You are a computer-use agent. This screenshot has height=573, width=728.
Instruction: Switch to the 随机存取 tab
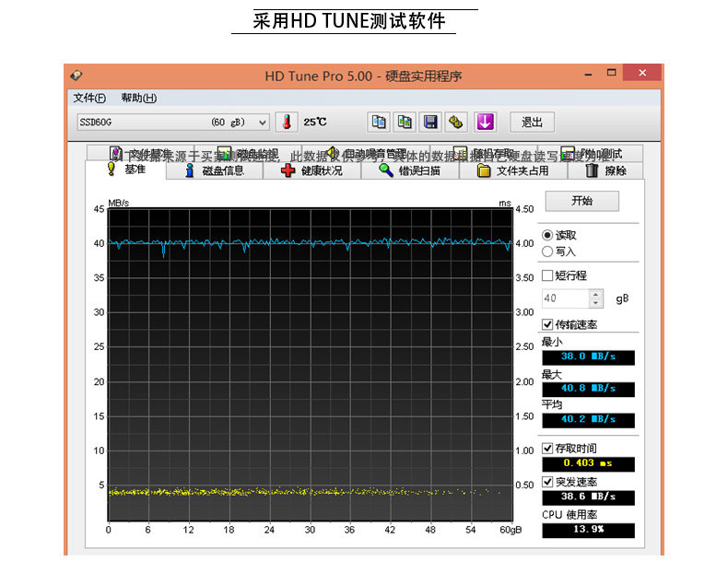point(484,154)
